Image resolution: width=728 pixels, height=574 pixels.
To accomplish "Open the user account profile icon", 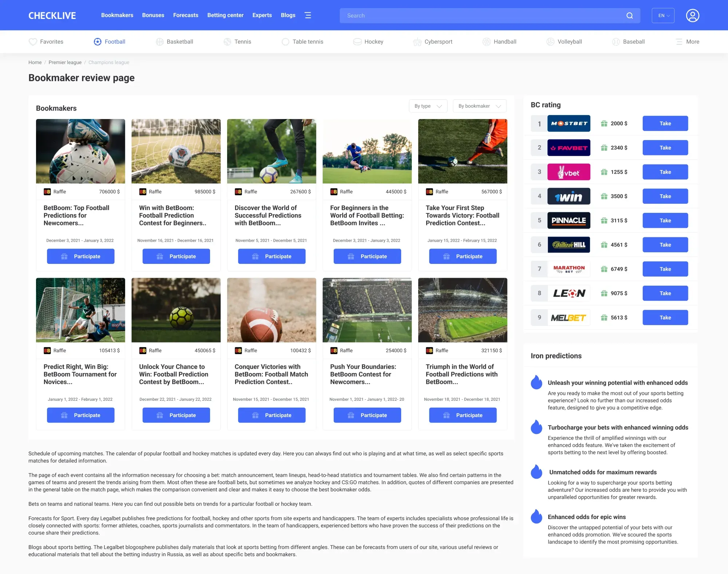I will tap(693, 15).
